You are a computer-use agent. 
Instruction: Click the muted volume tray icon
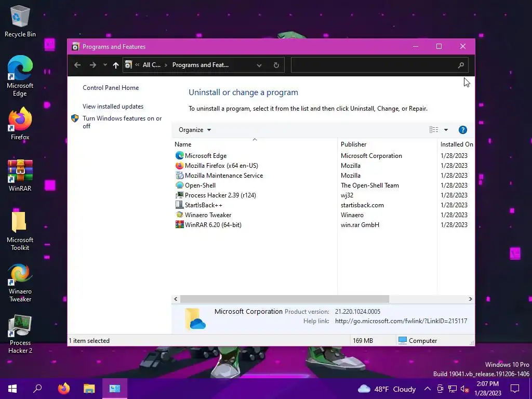pyautogui.click(x=464, y=389)
